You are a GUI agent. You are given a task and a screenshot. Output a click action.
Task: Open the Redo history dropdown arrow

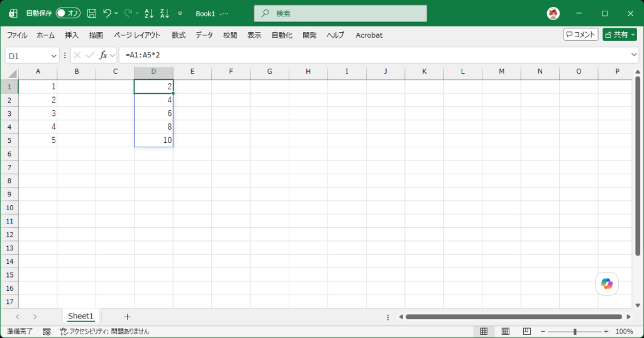[137, 14]
